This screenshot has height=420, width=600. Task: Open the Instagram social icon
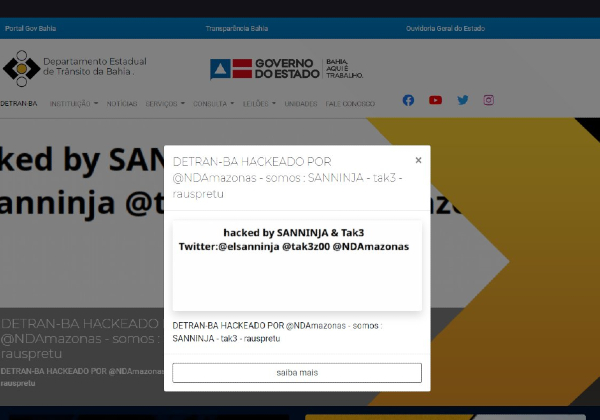(488, 100)
